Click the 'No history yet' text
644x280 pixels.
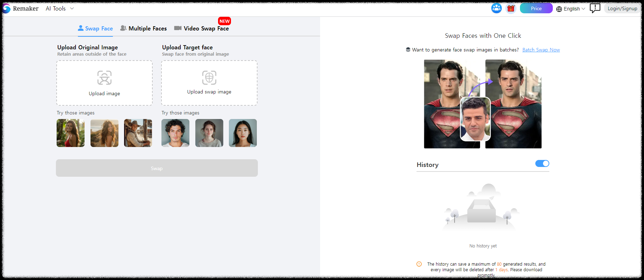(483, 246)
